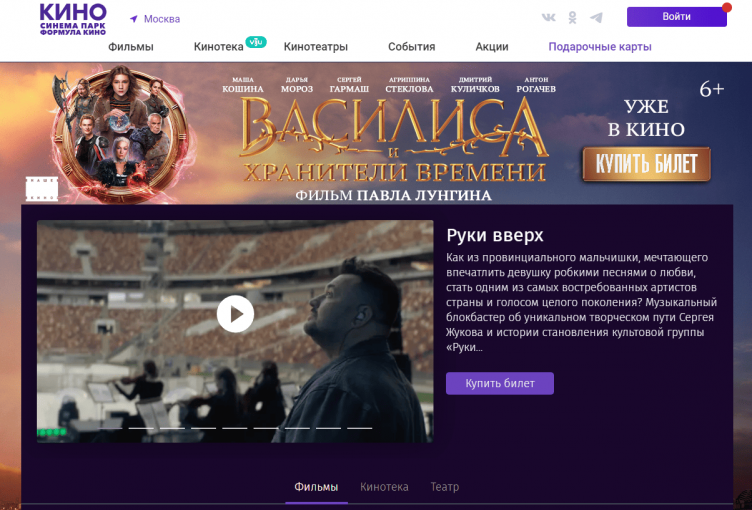The height and width of the screenshot is (510, 752).
Task: Select the fifth slide indicator in the carousel
Action: click(x=235, y=428)
